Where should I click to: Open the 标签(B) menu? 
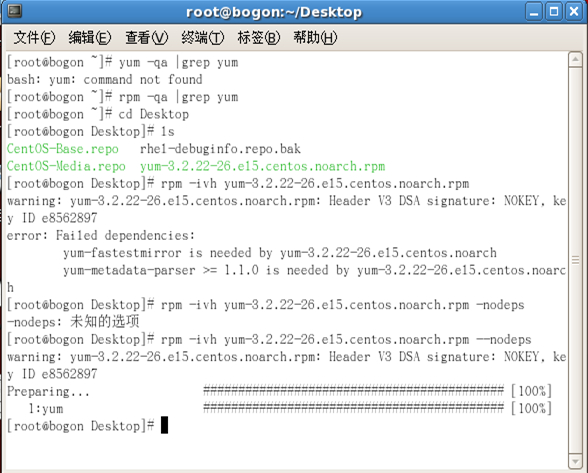[x=258, y=38]
